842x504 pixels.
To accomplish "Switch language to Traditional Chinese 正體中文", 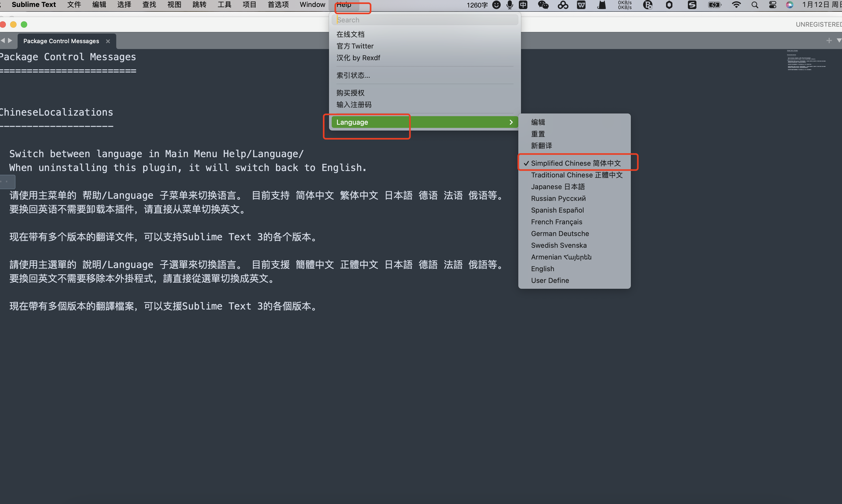I will [x=576, y=175].
